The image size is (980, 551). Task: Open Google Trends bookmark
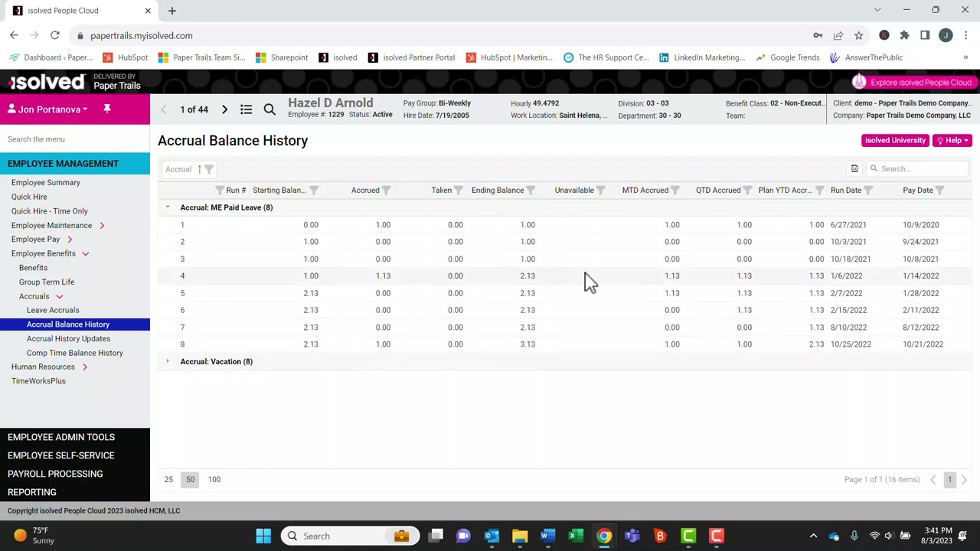[787, 57]
